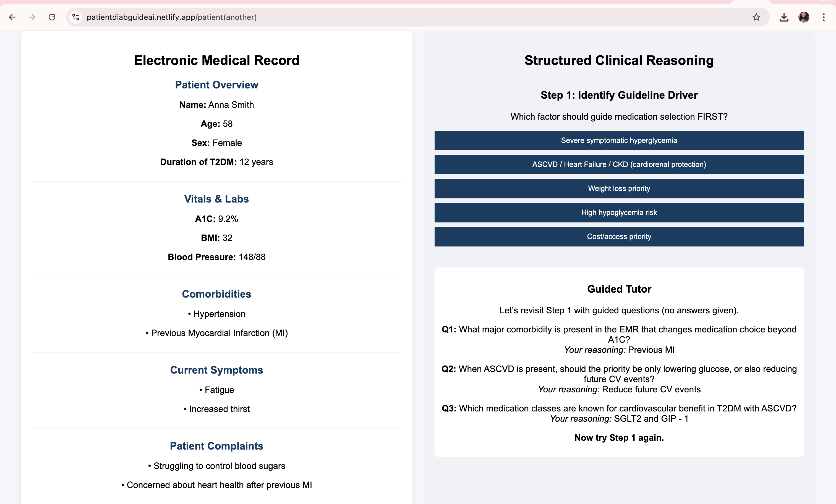The width and height of the screenshot is (836, 504).
Task: Click the Patient Overview heading
Action: pyautogui.click(x=216, y=85)
